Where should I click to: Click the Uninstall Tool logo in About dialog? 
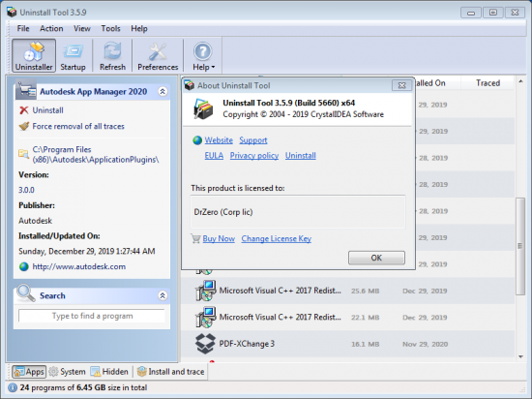click(203, 108)
